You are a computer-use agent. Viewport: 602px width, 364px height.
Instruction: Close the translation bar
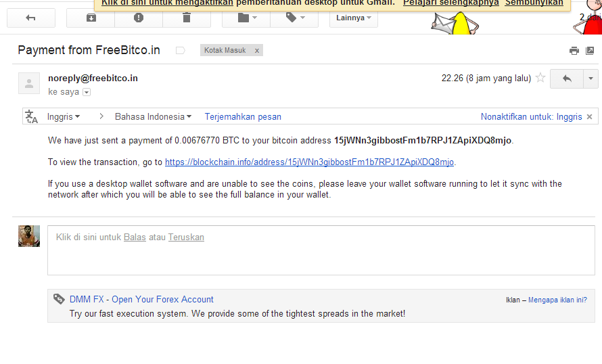click(x=589, y=117)
